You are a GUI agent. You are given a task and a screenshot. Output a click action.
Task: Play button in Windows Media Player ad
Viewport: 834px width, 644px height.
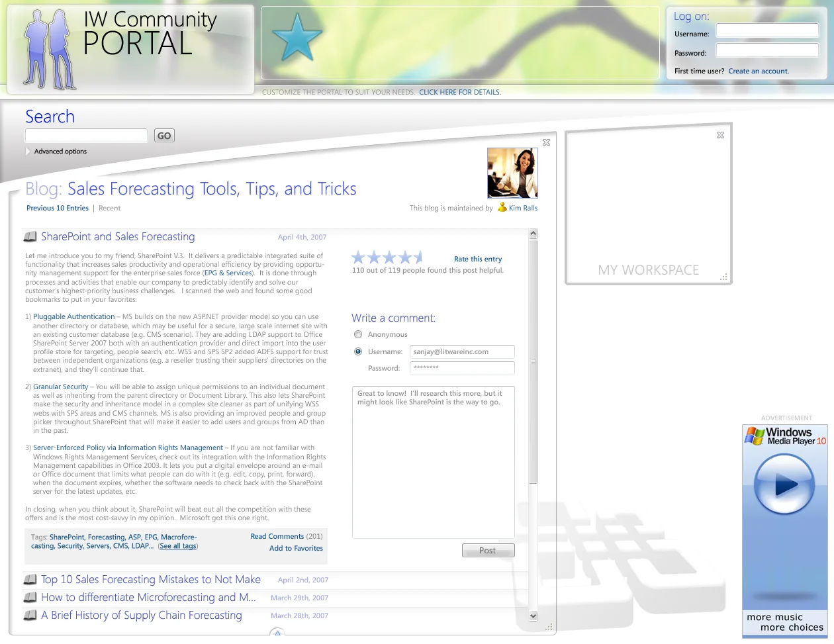click(x=784, y=485)
